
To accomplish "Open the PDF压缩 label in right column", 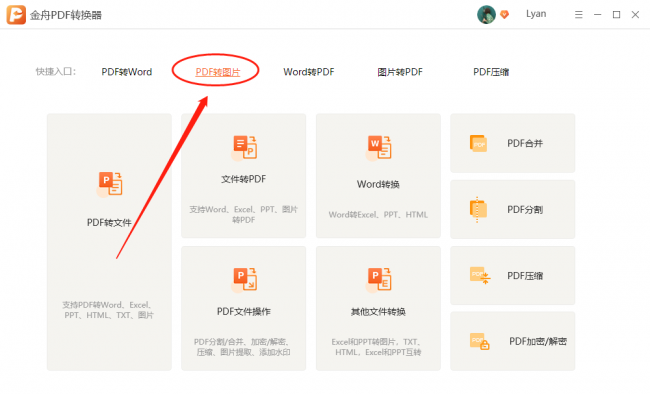I will point(525,276).
